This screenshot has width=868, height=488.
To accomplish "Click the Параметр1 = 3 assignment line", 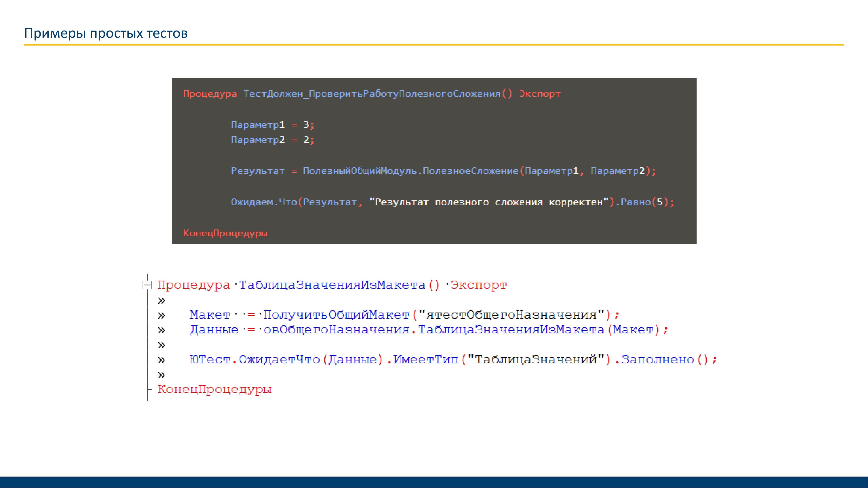I will click(x=272, y=125).
